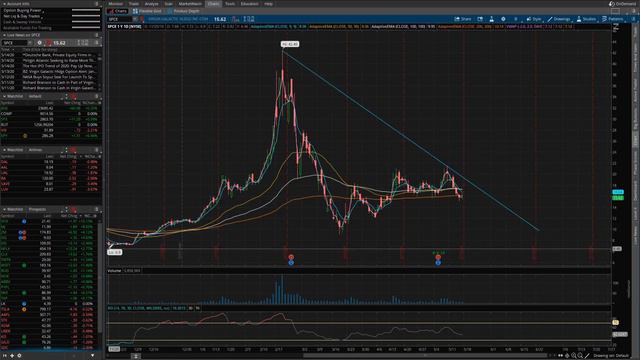Click the chart horizontal scrollbar
This screenshot has height=360, width=640.
coord(424,356)
